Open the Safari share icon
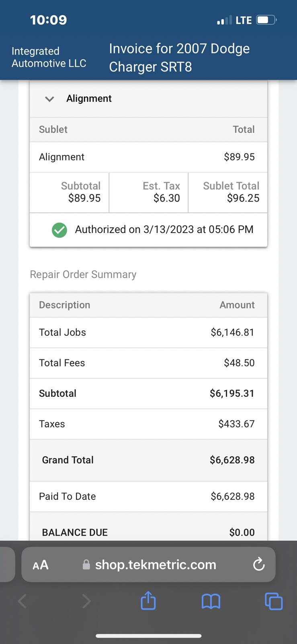 pos(148,601)
